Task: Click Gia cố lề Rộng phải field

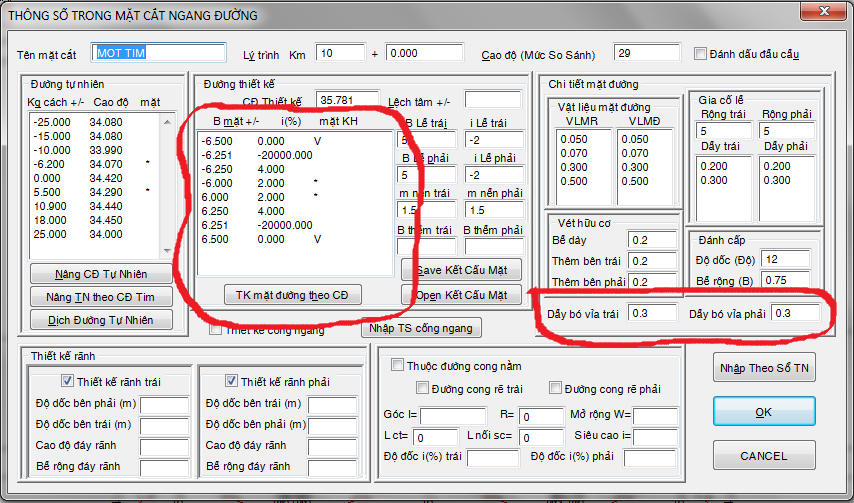Action: (x=786, y=131)
